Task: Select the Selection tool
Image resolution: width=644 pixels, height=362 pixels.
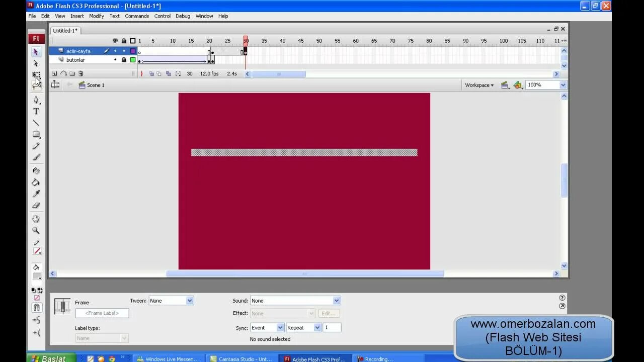Action: pos(36,52)
